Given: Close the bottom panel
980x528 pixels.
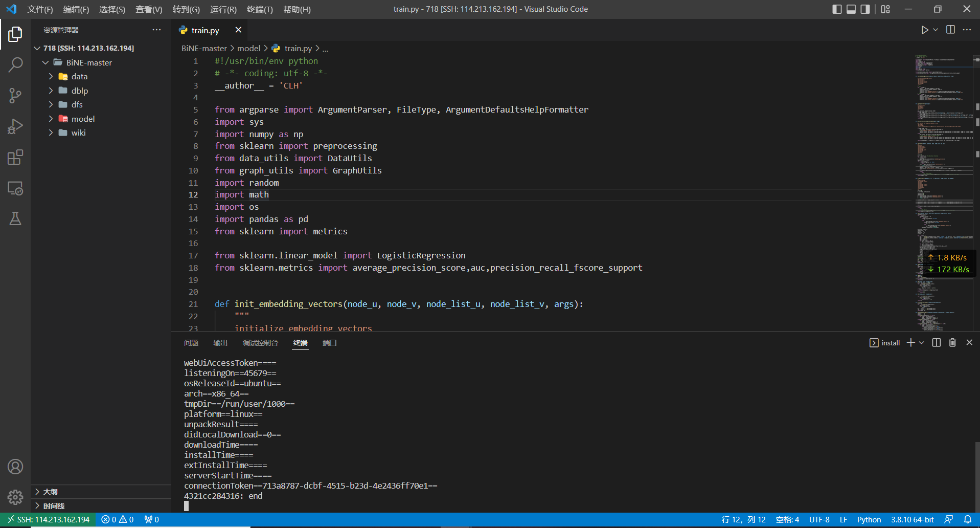Looking at the screenshot, I should [x=969, y=343].
